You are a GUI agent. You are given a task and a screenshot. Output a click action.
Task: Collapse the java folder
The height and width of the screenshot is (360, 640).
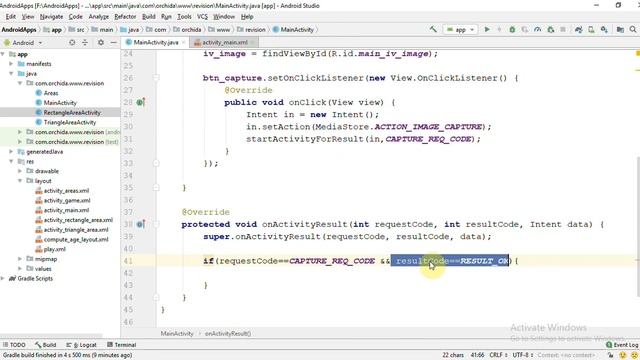tap(11, 74)
